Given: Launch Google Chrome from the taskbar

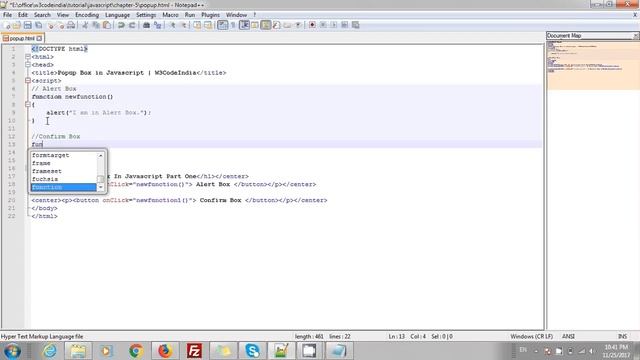Looking at the screenshot, I should (136, 351).
